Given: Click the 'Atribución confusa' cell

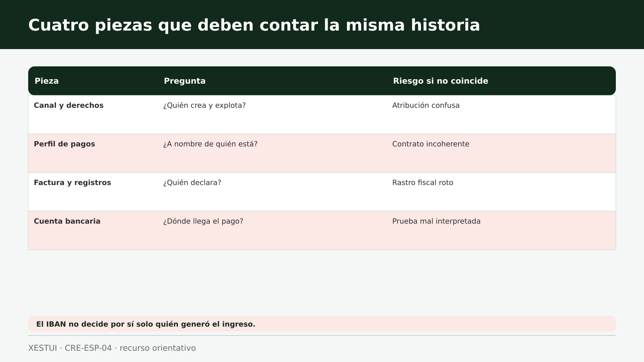Looking at the screenshot, I should pos(426,105).
